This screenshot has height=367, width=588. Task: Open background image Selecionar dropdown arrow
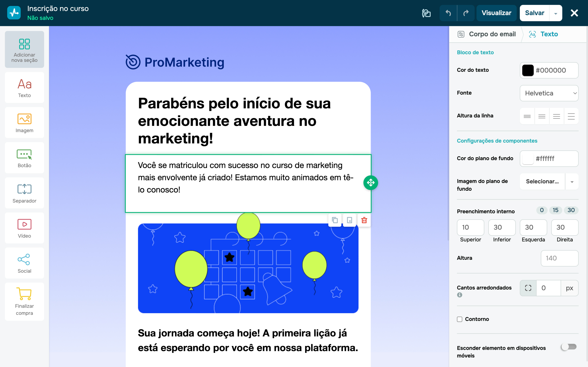[572, 182]
